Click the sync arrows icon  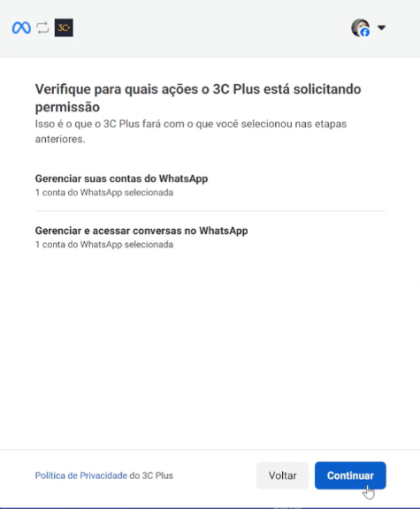(42, 28)
